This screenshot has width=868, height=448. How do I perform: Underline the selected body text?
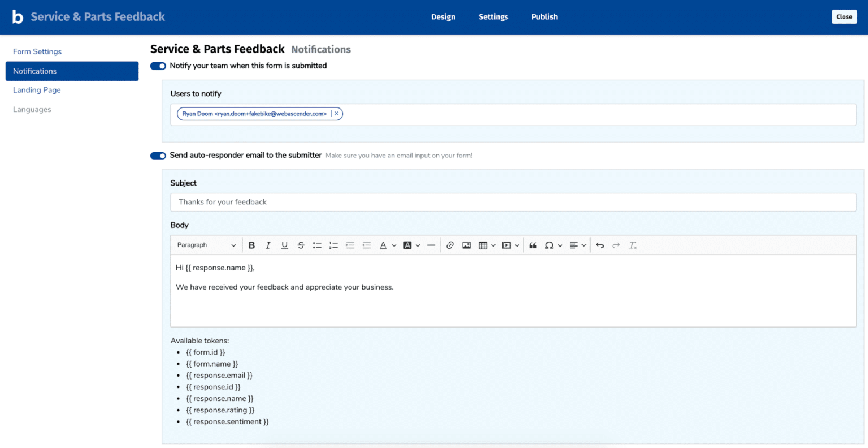tap(284, 245)
